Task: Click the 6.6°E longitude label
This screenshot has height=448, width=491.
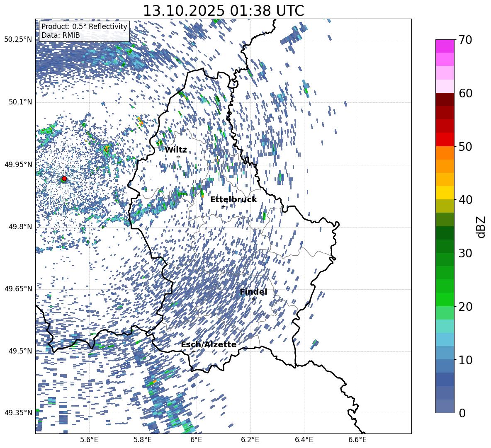Action: [357, 440]
